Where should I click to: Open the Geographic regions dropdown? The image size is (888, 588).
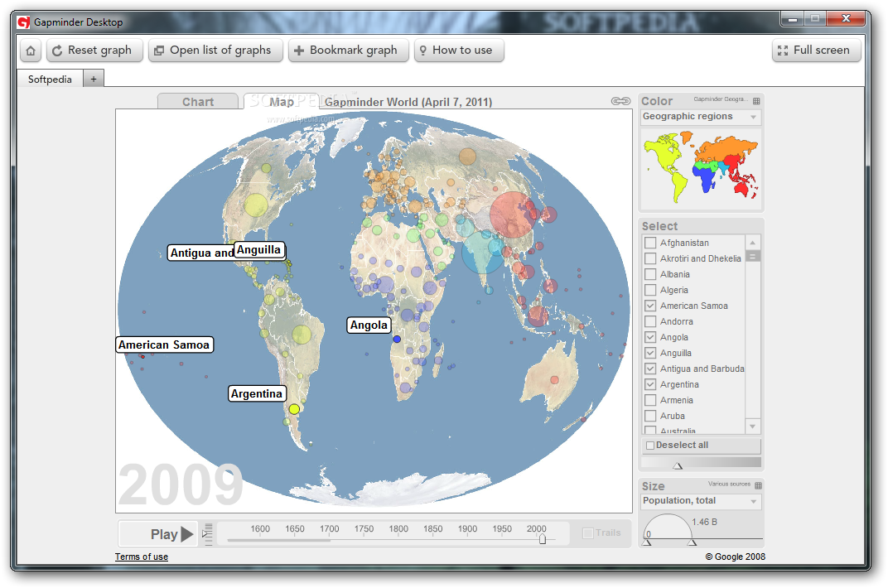[701, 117]
